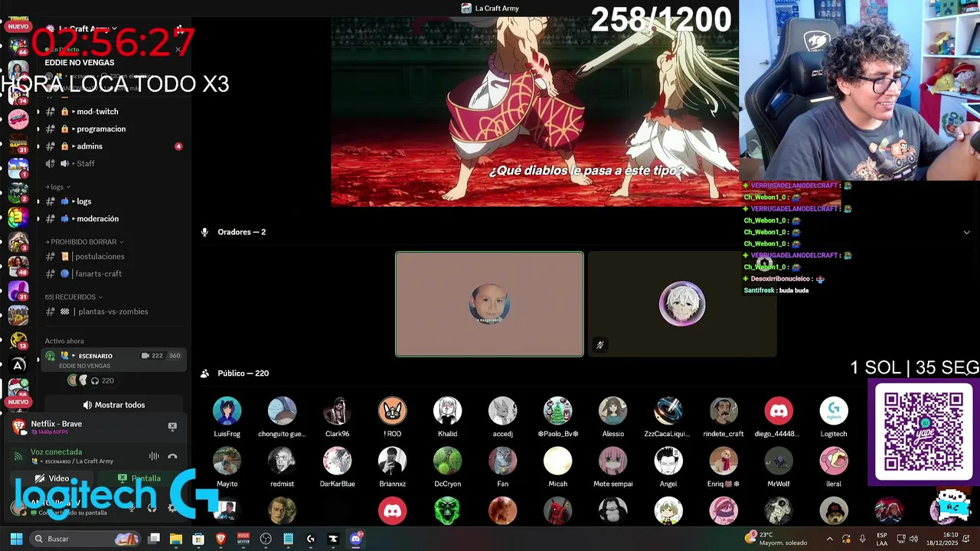Open user settings gear icon
980x551 pixels.
(171, 507)
